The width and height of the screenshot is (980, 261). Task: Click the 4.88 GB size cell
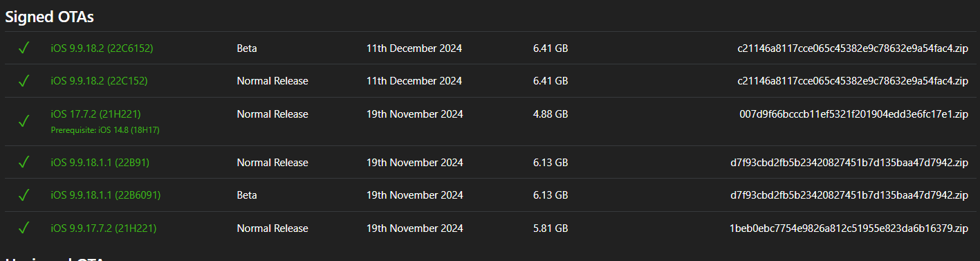click(x=551, y=114)
